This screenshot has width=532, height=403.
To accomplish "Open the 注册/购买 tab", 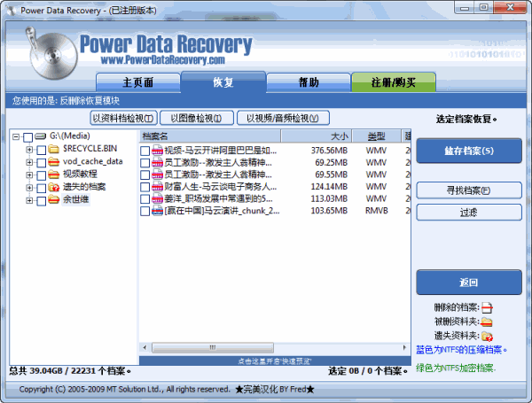I will 393,82.
